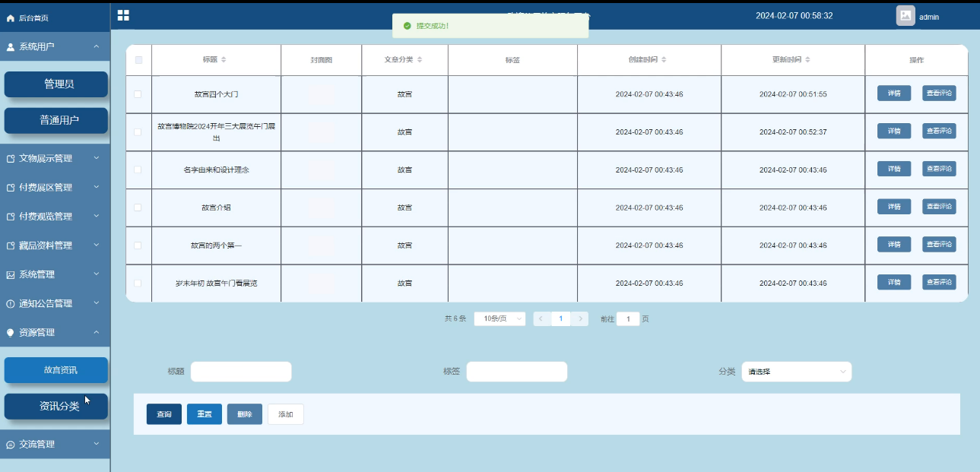Viewport: 980px width, 472px height.
Task: Sort table by 更新时间 column arrows
Action: pos(808,59)
